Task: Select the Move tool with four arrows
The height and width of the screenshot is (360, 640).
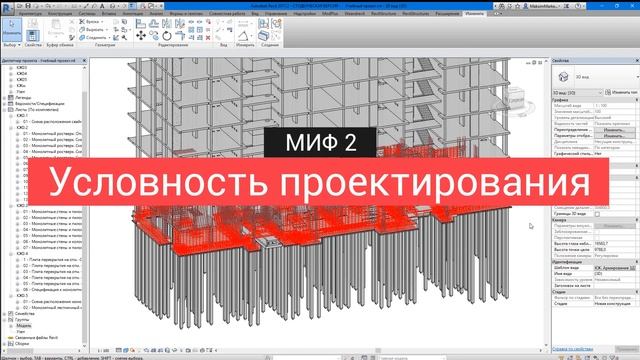Action: pos(141,36)
